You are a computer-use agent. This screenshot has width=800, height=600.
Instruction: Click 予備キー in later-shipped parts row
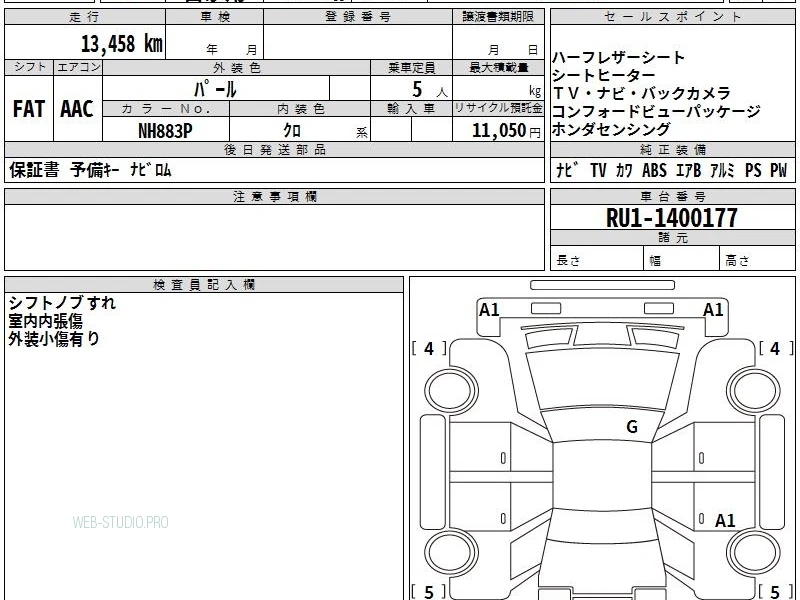click(95, 170)
